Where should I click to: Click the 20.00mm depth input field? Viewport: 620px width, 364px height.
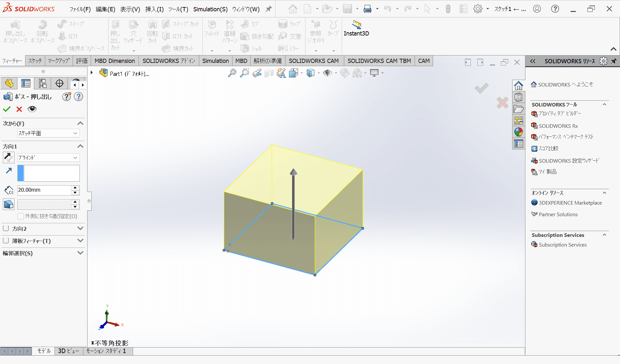coord(44,190)
